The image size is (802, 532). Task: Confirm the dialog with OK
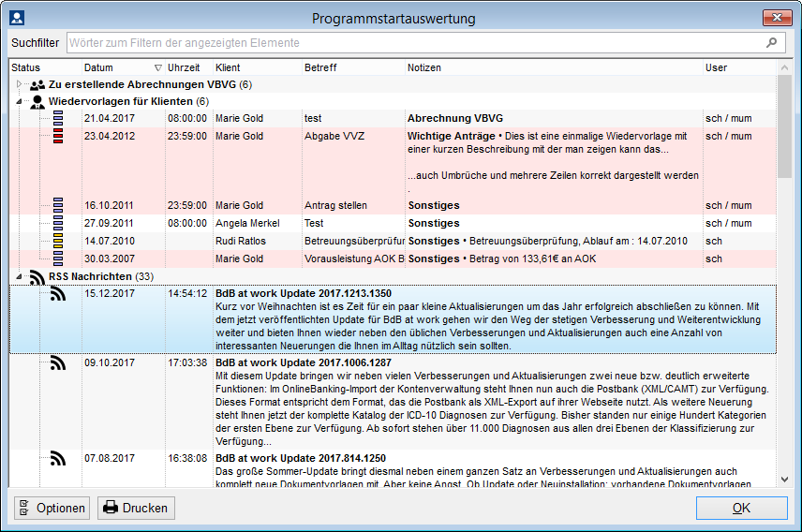[x=742, y=508]
